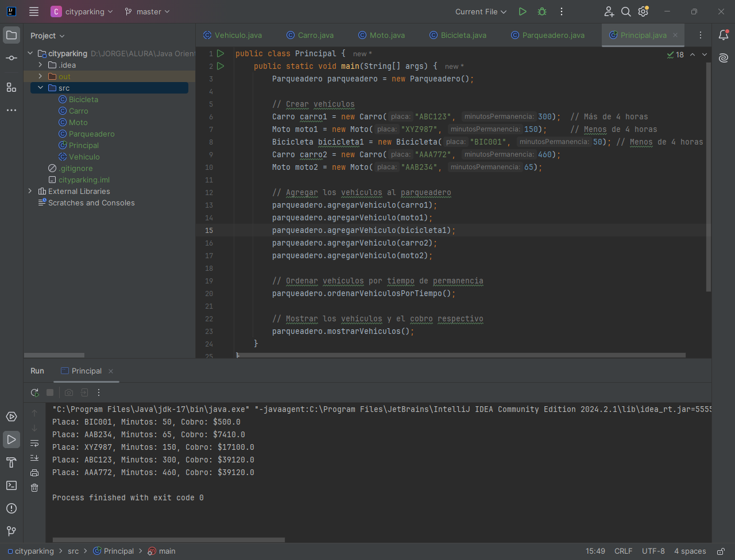Toggle scroll to end of console
Image resolution: width=735 pixels, height=560 pixels.
34,458
